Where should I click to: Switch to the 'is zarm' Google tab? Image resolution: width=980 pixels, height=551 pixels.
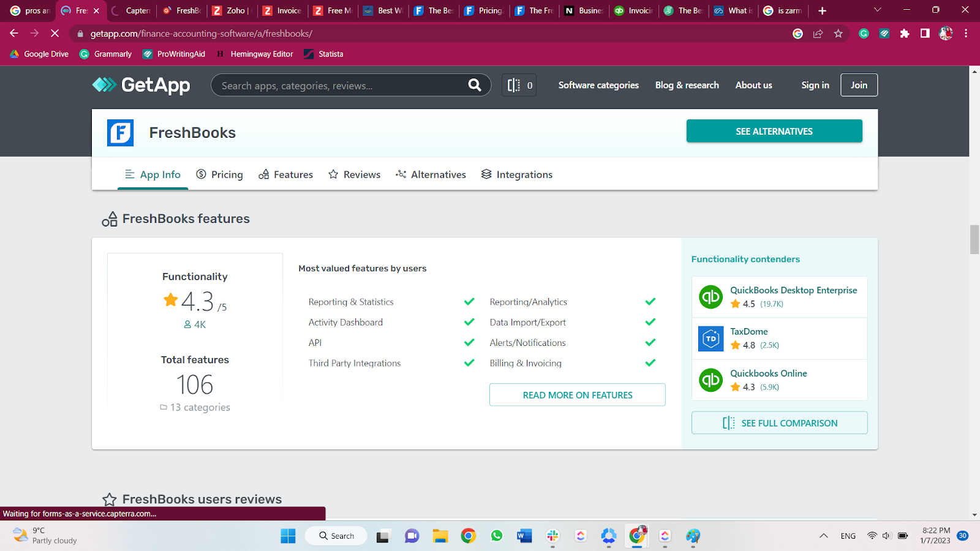click(x=783, y=10)
